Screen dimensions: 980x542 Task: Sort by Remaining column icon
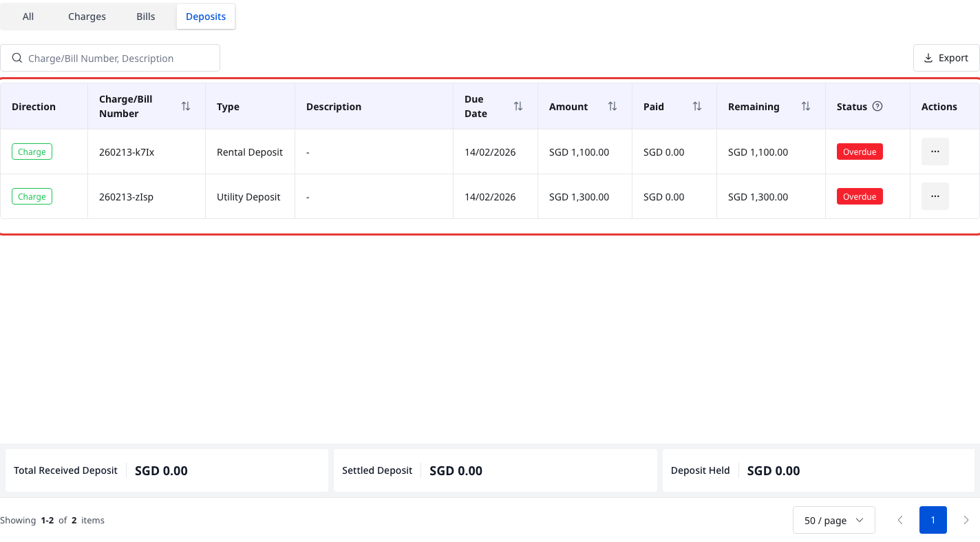[x=806, y=106]
